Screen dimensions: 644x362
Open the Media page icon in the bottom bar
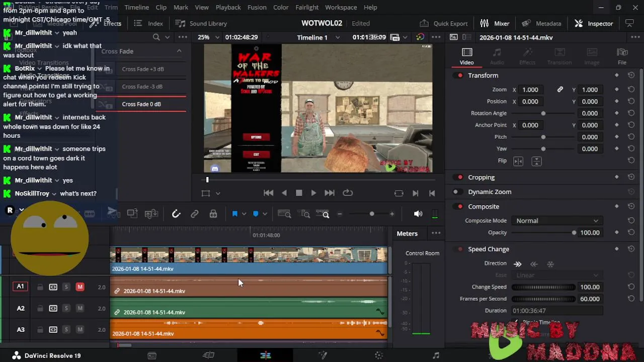152,355
